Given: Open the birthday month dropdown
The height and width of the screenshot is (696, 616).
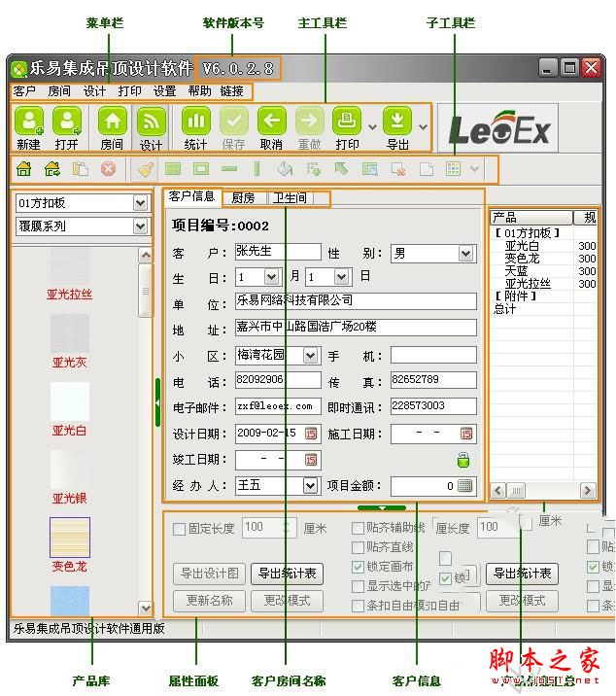Looking at the screenshot, I should (271, 277).
